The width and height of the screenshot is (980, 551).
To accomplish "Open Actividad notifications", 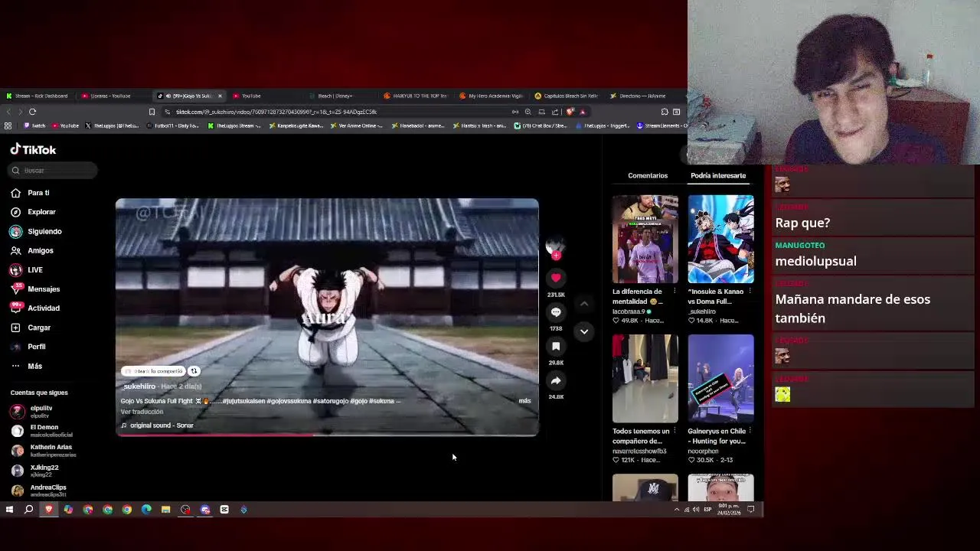I will click(x=35, y=308).
